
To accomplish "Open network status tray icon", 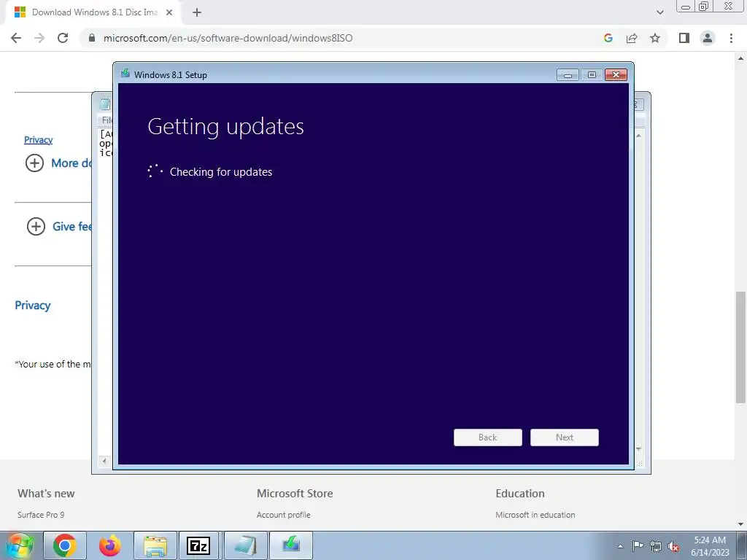I will (x=656, y=546).
